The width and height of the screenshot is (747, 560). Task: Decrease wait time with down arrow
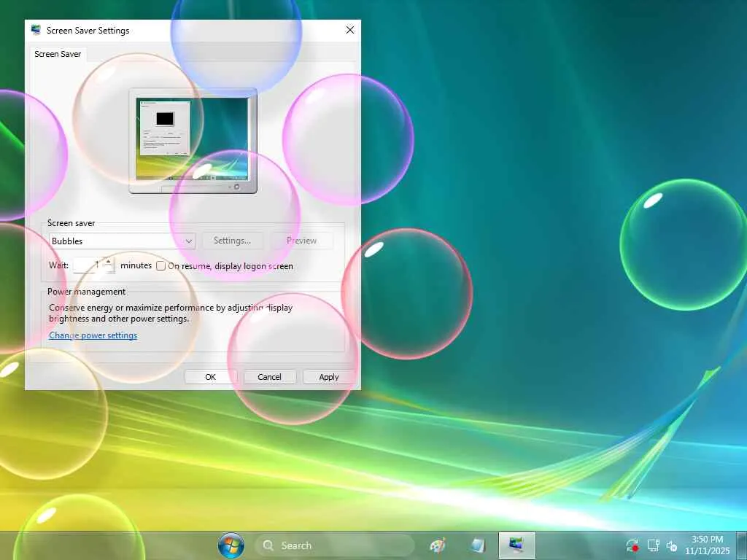coord(109,269)
